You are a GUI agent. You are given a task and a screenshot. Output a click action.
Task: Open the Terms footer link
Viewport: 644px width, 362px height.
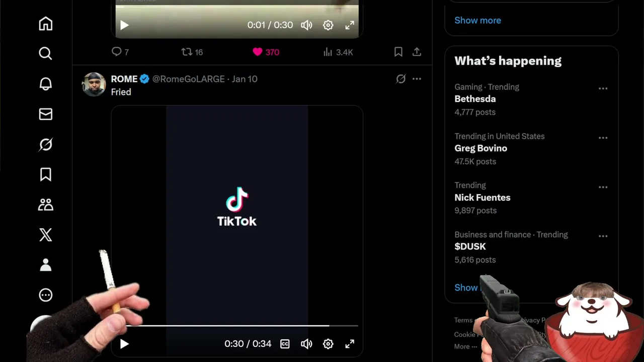pos(463,320)
